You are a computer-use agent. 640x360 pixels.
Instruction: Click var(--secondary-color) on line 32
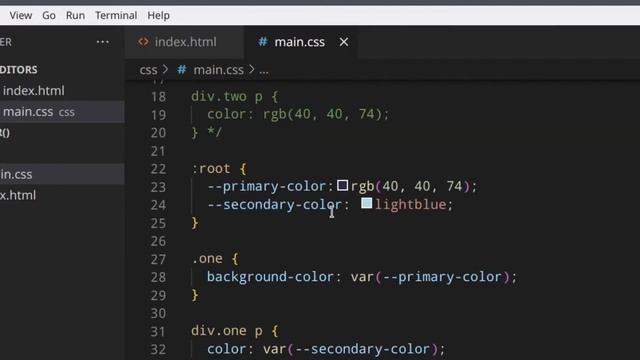click(x=351, y=349)
